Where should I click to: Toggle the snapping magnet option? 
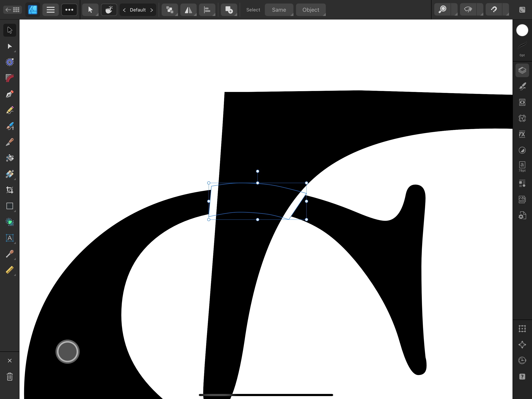point(494,10)
